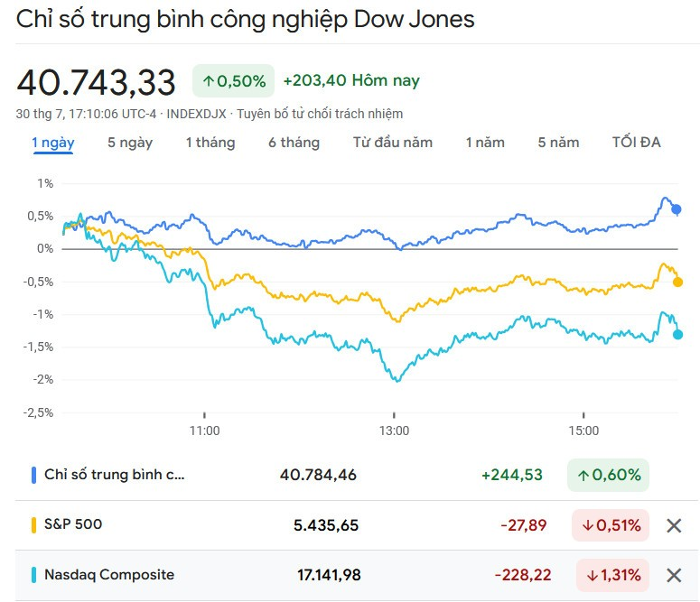Remove Nasdaq Composite comparison with X icon
This screenshot has width=700, height=602.
pos(674,575)
